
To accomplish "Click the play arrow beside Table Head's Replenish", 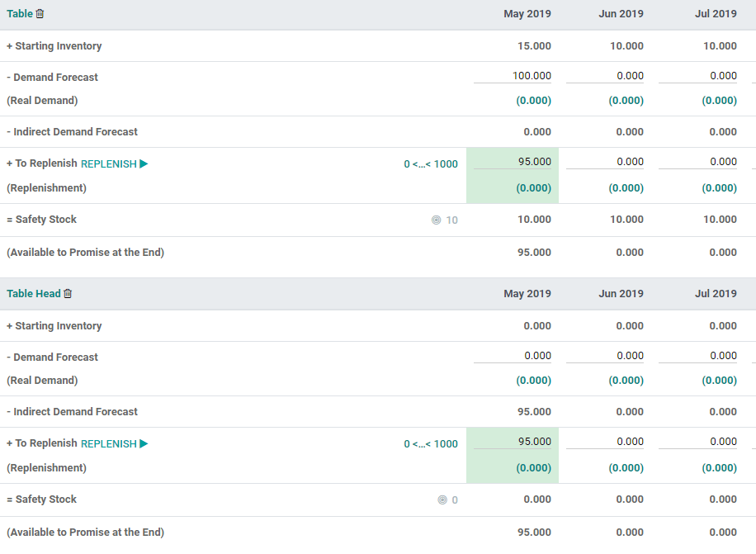I will (x=144, y=443).
